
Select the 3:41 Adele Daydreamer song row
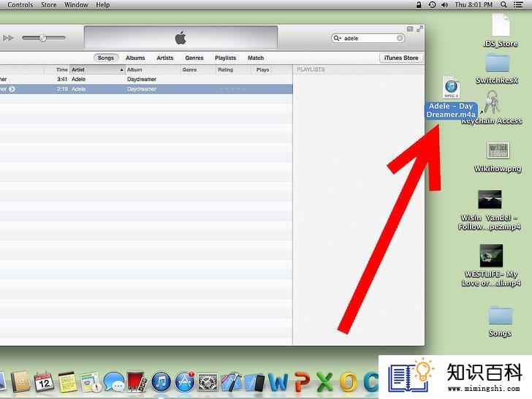pyautogui.click(x=146, y=79)
